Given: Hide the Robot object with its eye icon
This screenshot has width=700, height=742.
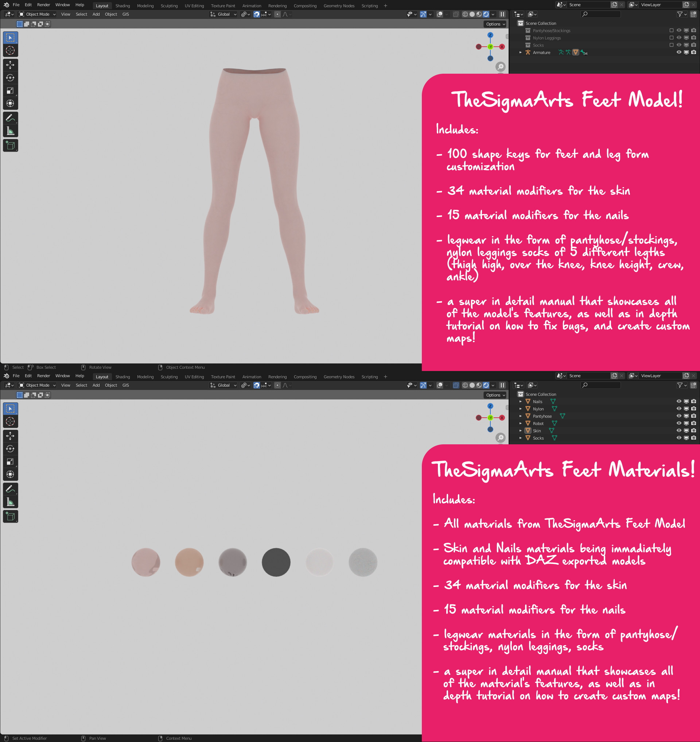Looking at the screenshot, I should (679, 423).
